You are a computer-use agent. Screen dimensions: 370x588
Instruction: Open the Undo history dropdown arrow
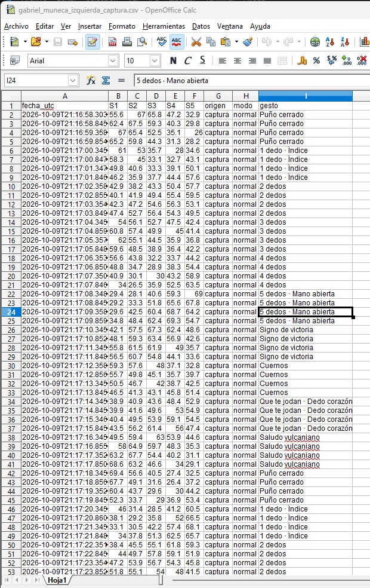coord(277,42)
